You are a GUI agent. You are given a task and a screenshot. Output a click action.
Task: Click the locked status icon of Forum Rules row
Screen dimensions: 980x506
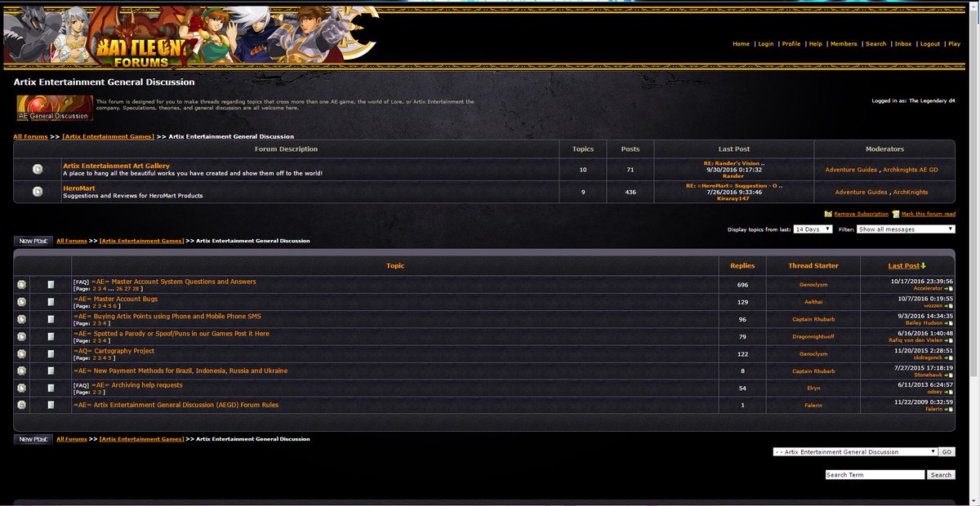click(21, 405)
